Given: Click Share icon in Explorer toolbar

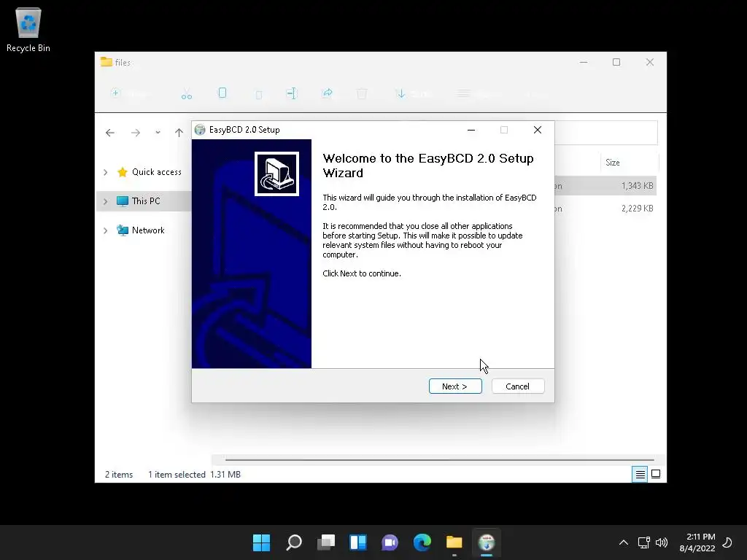Looking at the screenshot, I should (328, 93).
